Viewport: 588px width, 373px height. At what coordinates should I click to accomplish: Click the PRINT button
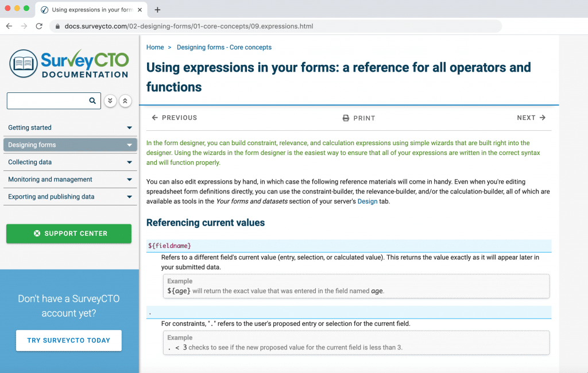click(359, 118)
